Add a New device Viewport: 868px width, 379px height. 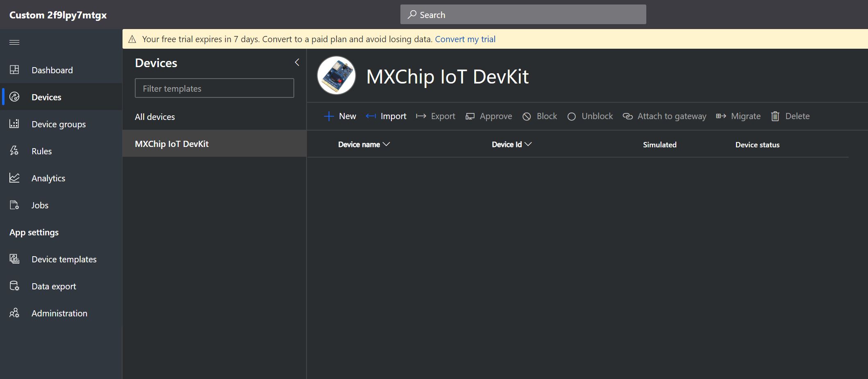coord(340,116)
